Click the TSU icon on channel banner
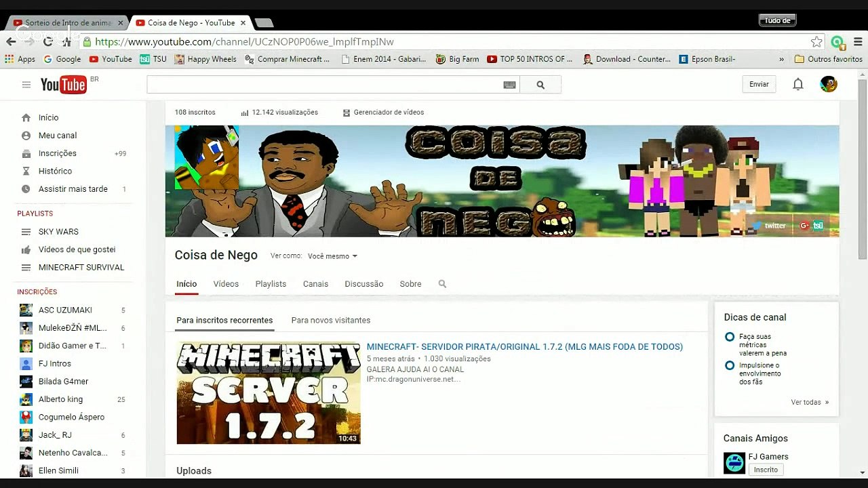The width and height of the screenshot is (868, 488). [818, 226]
